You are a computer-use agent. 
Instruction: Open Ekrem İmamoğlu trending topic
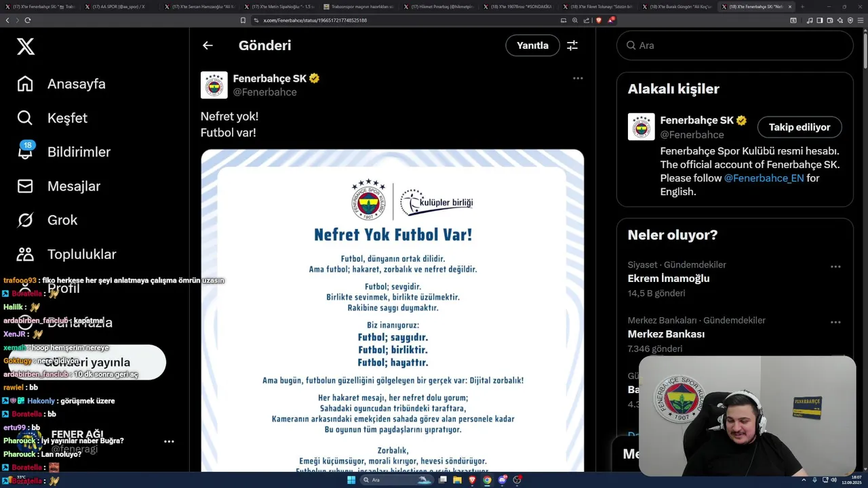click(x=669, y=279)
